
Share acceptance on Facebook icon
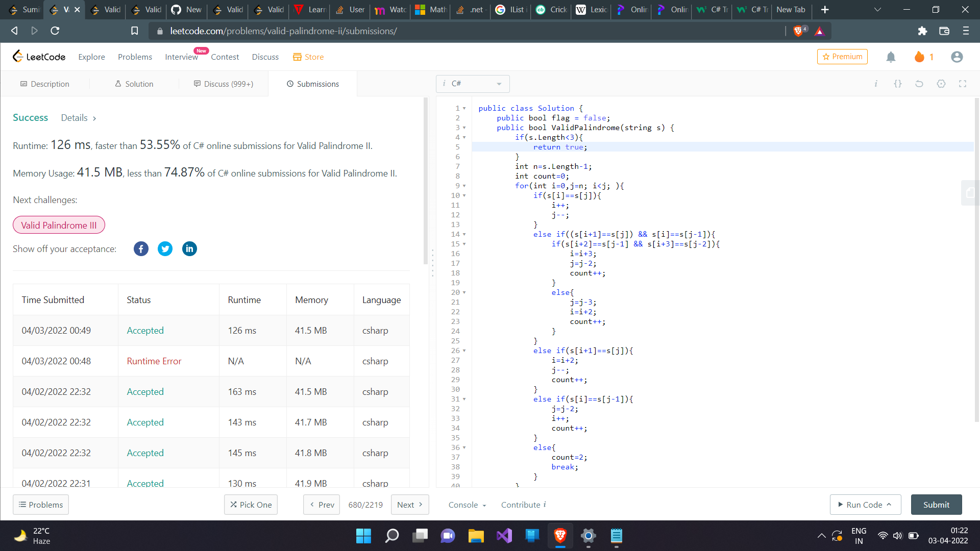click(x=141, y=249)
